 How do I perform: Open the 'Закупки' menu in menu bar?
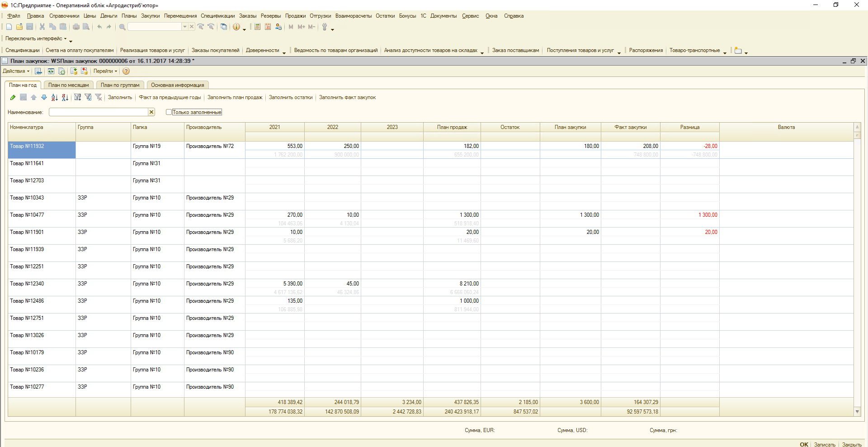[x=150, y=16]
